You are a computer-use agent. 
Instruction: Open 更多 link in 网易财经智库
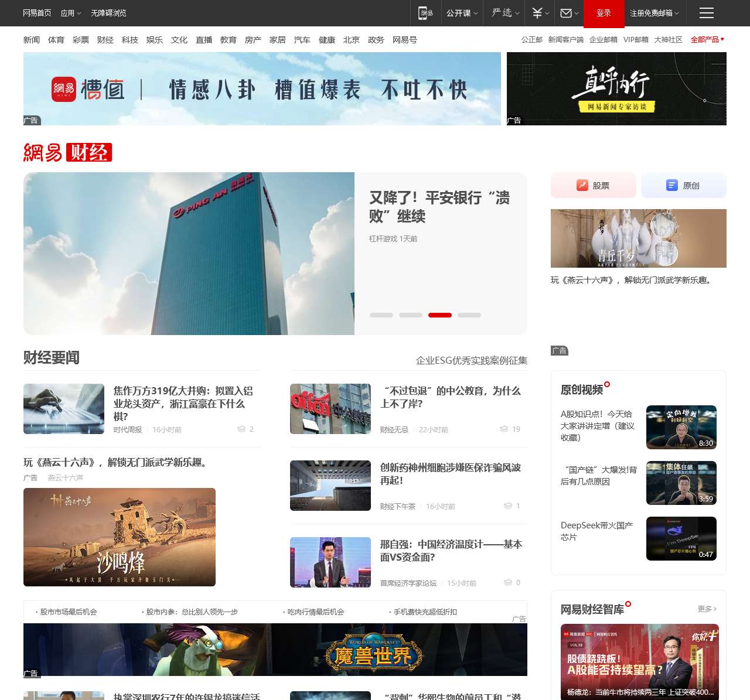click(x=707, y=609)
